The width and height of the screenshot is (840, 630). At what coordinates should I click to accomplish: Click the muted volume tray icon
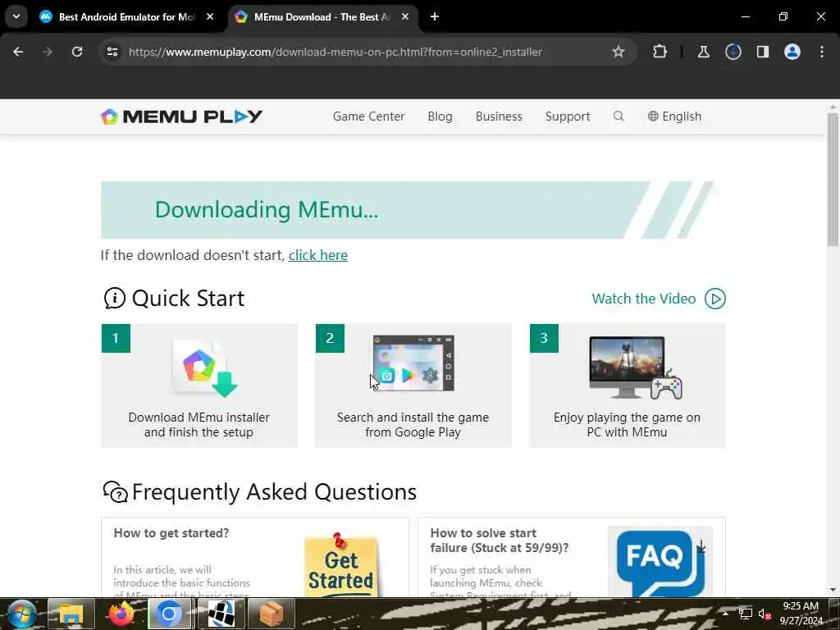tap(764, 614)
